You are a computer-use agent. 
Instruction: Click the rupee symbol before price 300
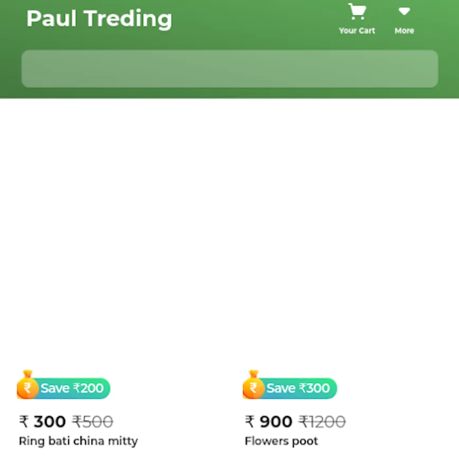tap(24, 422)
